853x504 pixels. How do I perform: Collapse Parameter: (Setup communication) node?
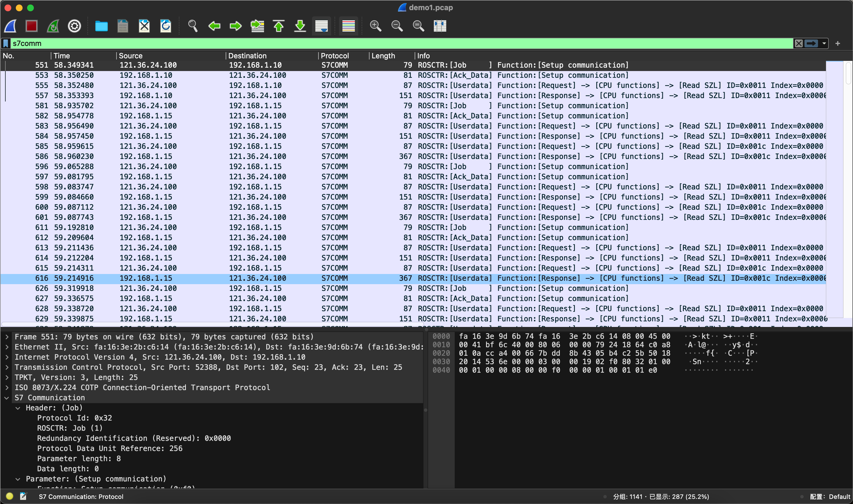click(18, 479)
